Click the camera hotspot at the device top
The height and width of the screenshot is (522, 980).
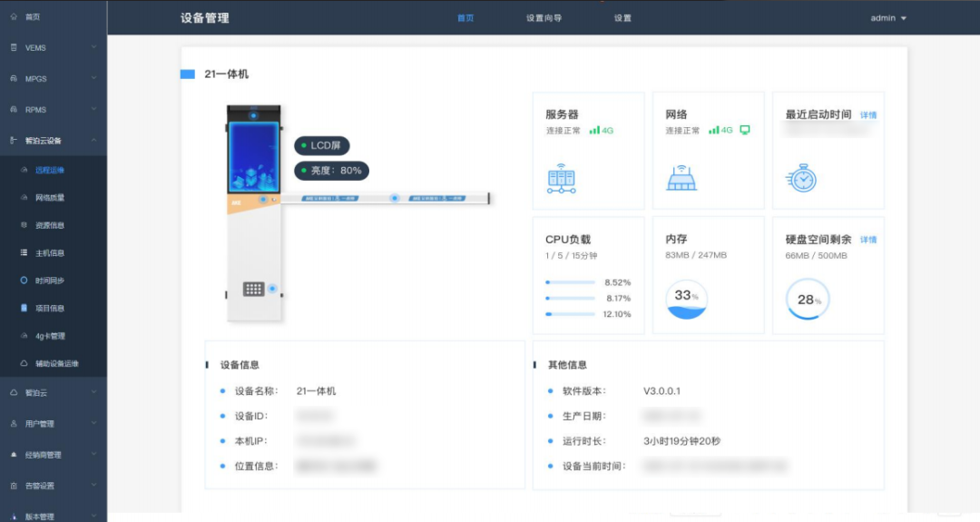pos(253,115)
